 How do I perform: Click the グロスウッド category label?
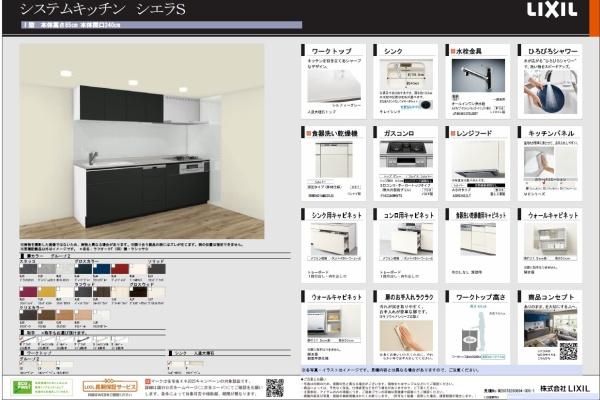[x=142, y=284]
